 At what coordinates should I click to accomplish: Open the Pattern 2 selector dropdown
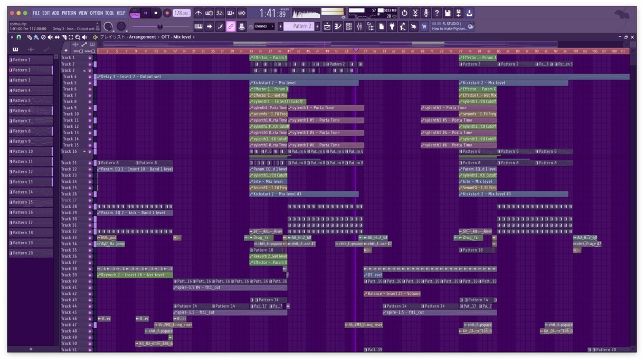click(x=299, y=26)
